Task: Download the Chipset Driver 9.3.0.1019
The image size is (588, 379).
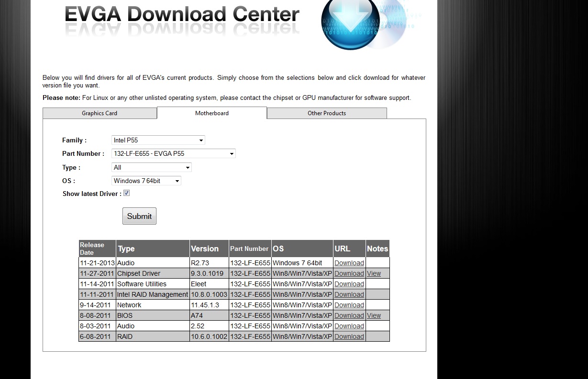Action: (349, 273)
